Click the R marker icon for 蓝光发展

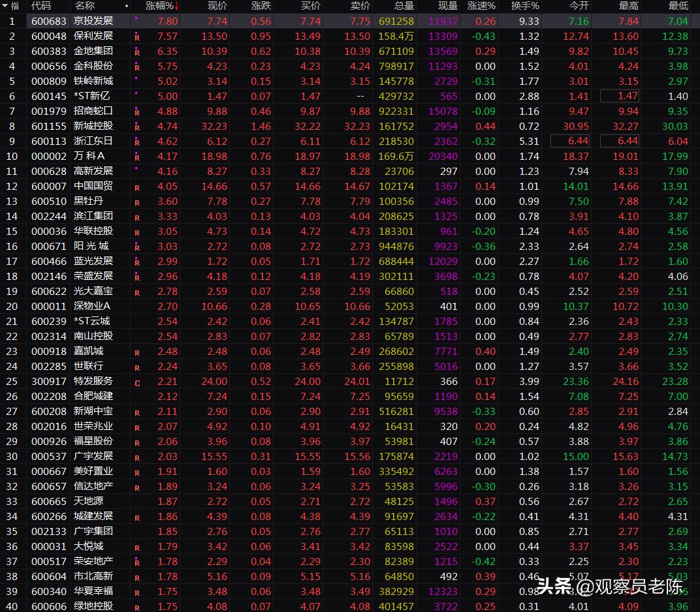coord(137,262)
